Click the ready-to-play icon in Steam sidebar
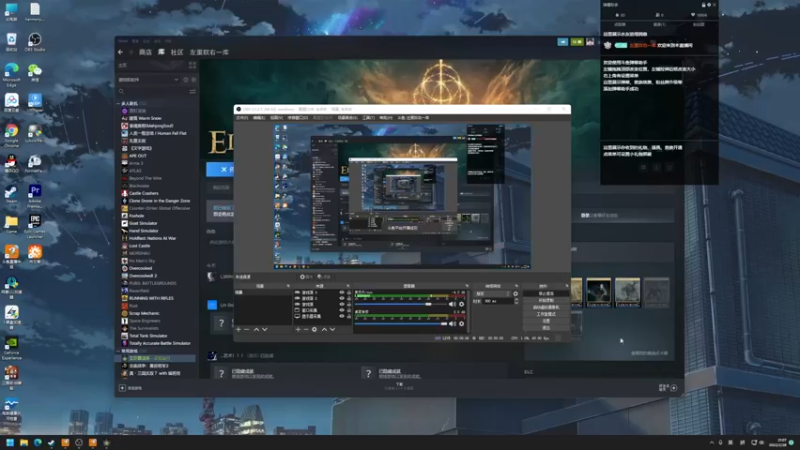This screenshot has height=450, width=800. click(193, 80)
